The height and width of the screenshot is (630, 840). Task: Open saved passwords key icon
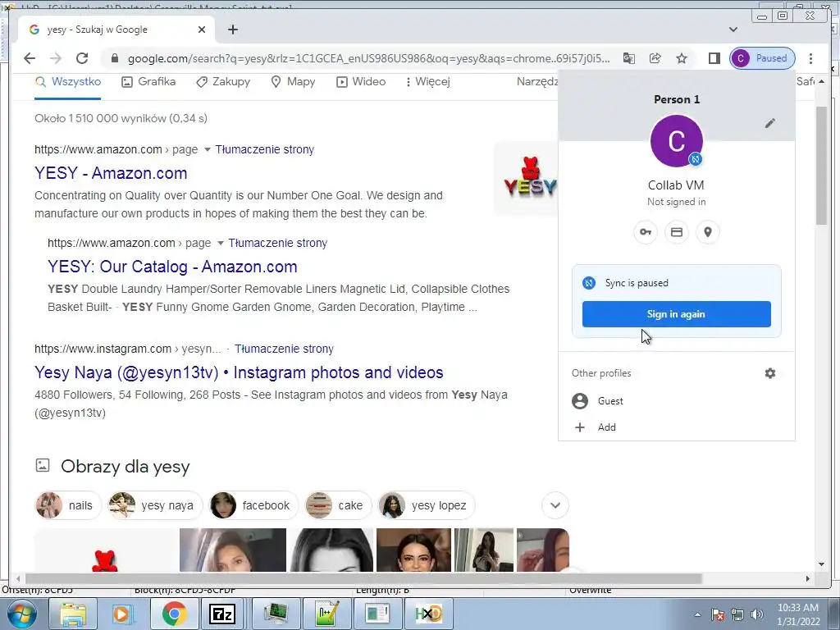click(x=646, y=232)
